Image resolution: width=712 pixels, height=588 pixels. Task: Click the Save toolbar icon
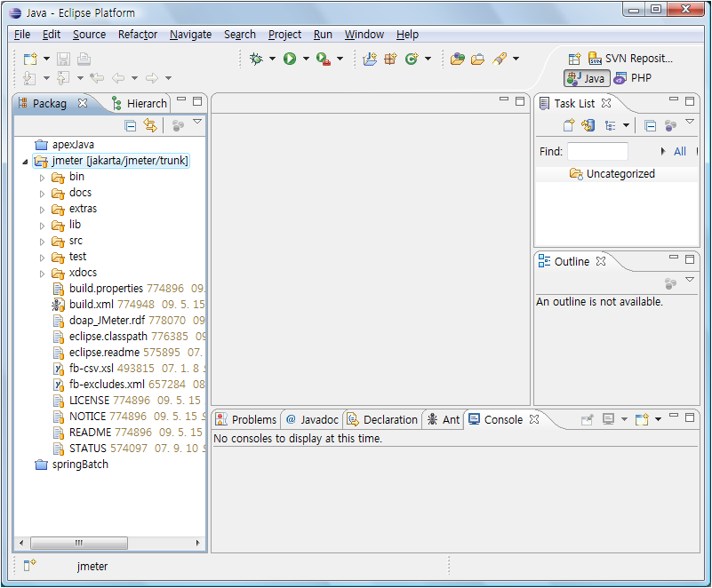pos(63,59)
